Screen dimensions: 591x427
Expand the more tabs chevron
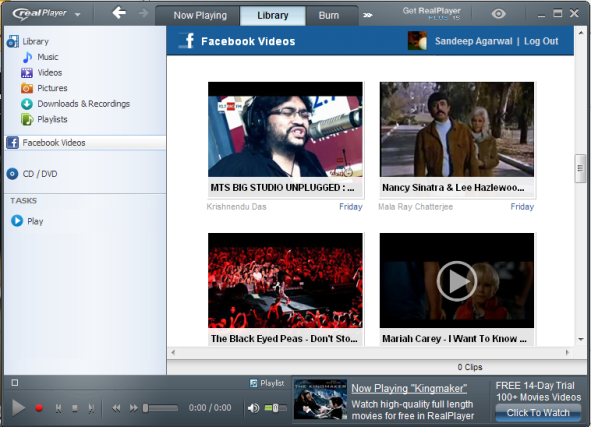(367, 15)
